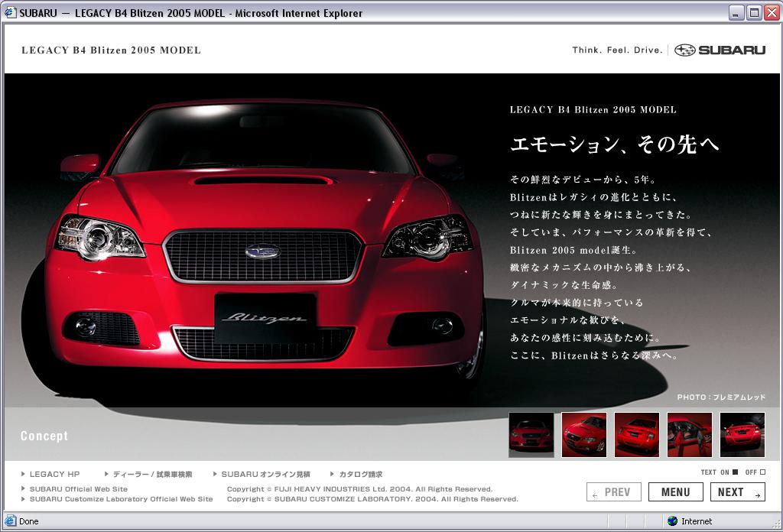This screenshot has height=532, width=783.
Task: Go to the NEXT page
Action: point(738,492)
